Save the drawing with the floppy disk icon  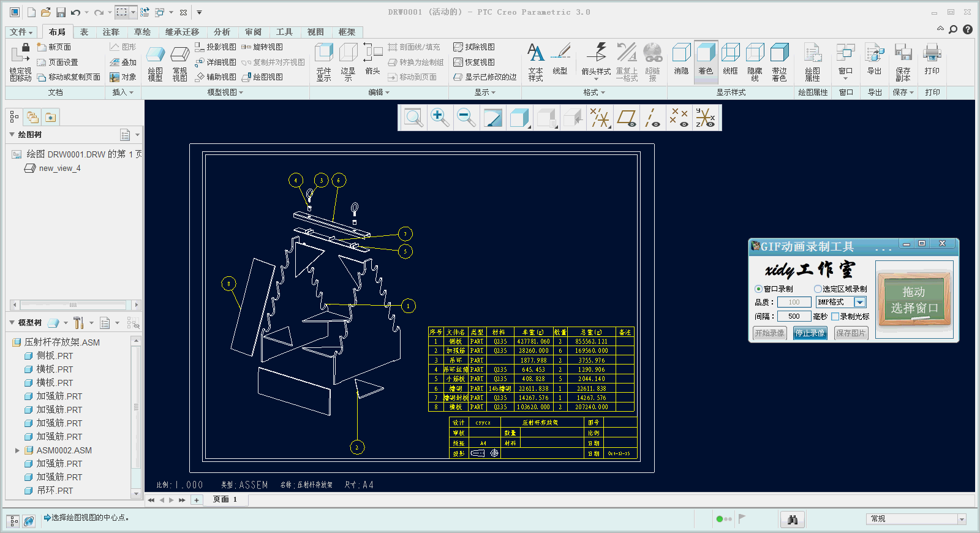coord(61,12)
